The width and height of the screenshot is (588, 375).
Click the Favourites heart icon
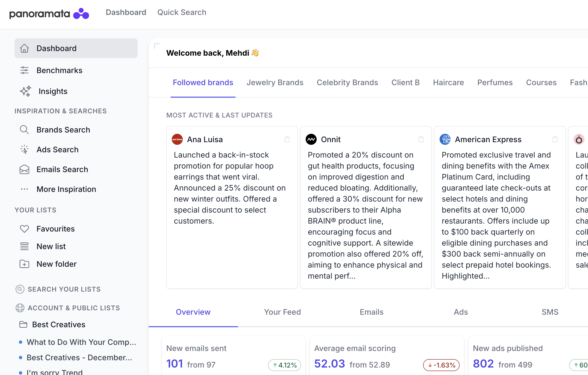click(x=24, y=229)
